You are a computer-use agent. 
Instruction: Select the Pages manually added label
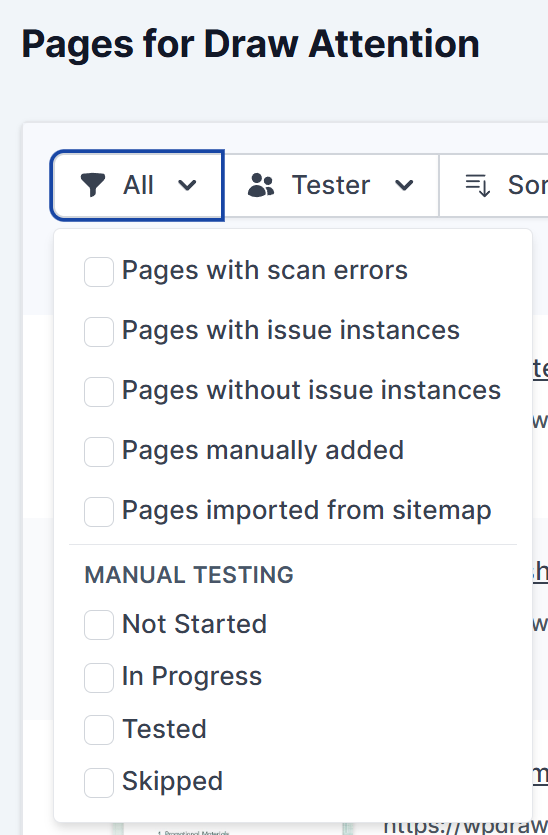(263, 451)
